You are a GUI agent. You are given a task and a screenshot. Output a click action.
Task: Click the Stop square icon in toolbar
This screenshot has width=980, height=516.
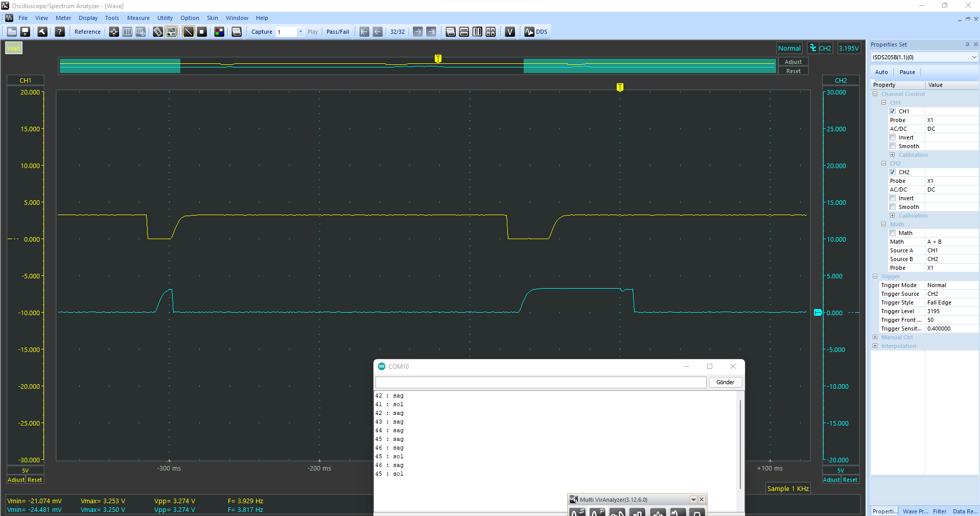tap(202, 32)
